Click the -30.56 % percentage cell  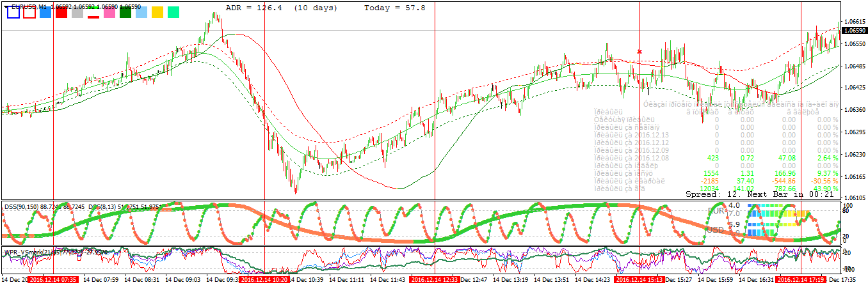824,181
